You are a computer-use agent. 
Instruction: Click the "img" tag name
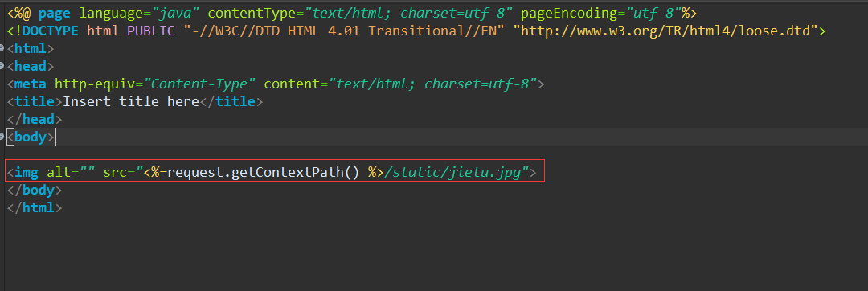point(27,173)
